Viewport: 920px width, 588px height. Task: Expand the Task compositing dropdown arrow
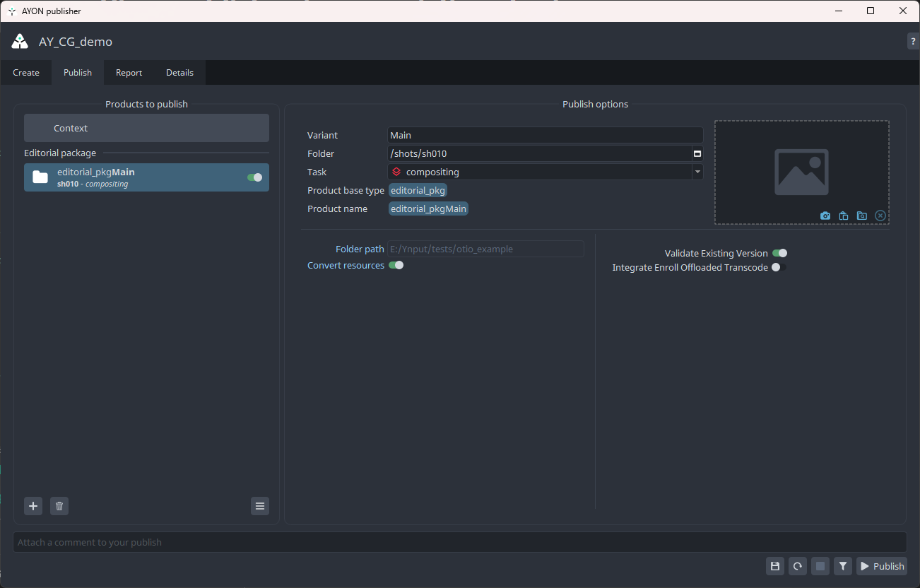697,172
